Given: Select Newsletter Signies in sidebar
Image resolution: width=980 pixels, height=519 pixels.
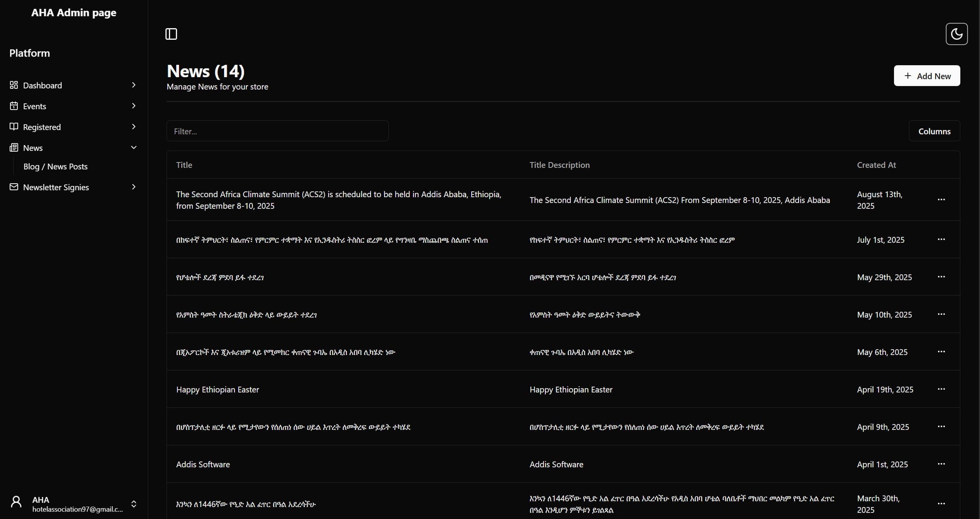Looking at the screenshot, I should [x=56, y=187].
